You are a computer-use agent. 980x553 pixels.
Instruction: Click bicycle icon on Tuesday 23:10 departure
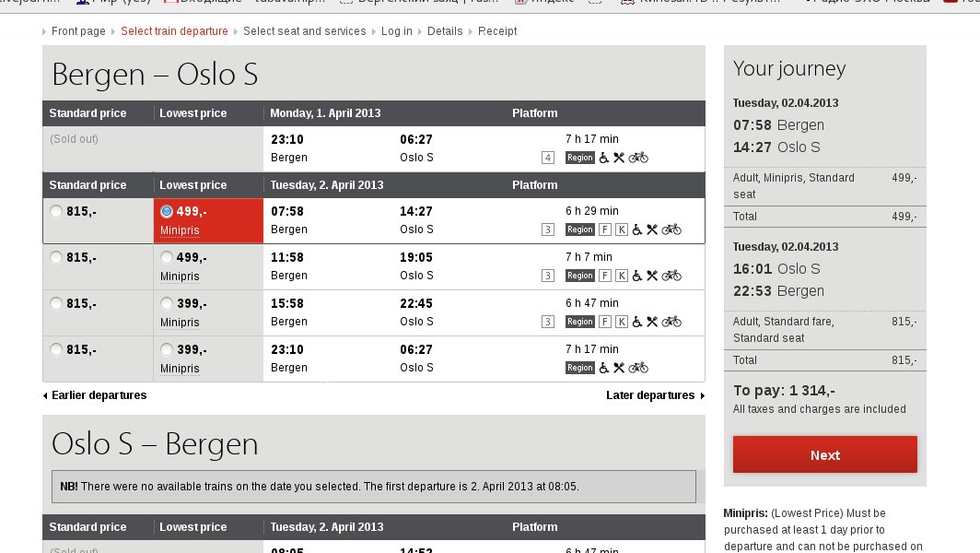coord(638,368)
